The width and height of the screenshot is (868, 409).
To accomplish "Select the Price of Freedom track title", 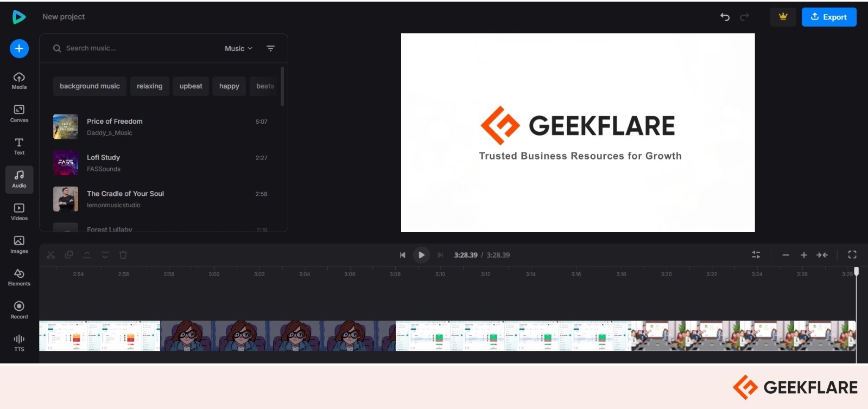I will pos(115,122).
